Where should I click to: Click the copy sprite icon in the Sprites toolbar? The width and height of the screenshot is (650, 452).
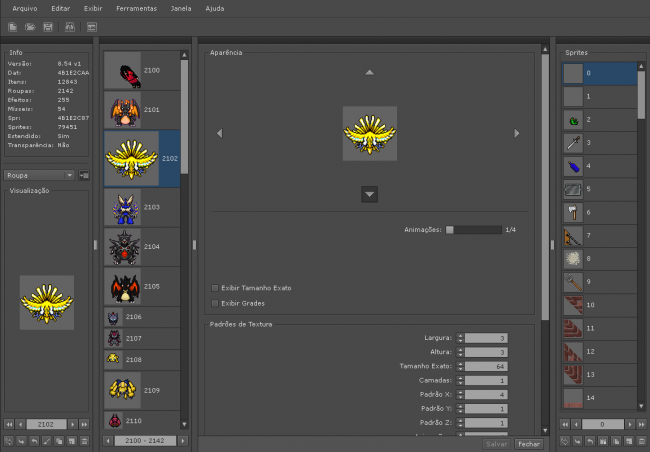point(616,441)
